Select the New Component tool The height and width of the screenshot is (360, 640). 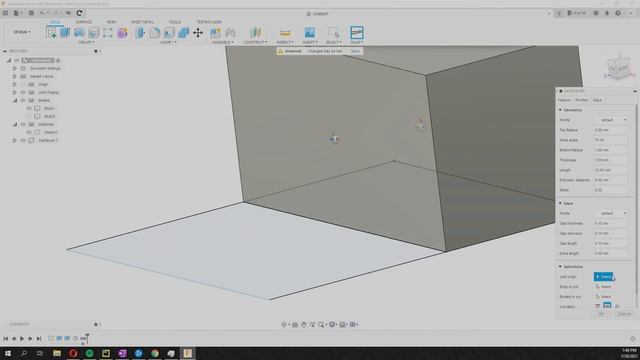click(216, 33)
